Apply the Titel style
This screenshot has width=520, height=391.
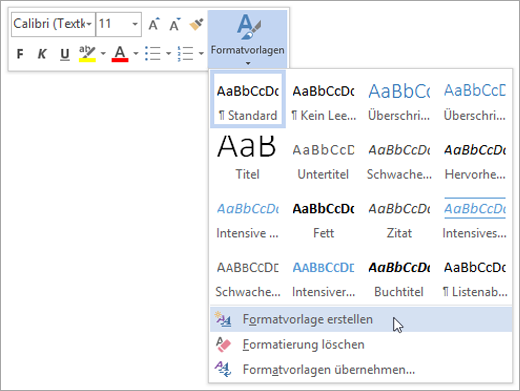click(248, 158)
